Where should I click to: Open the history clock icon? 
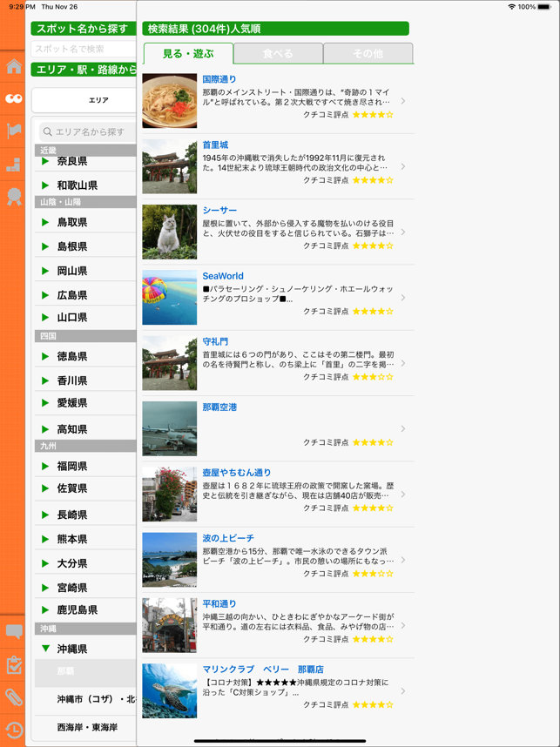(x=14, y=730)
